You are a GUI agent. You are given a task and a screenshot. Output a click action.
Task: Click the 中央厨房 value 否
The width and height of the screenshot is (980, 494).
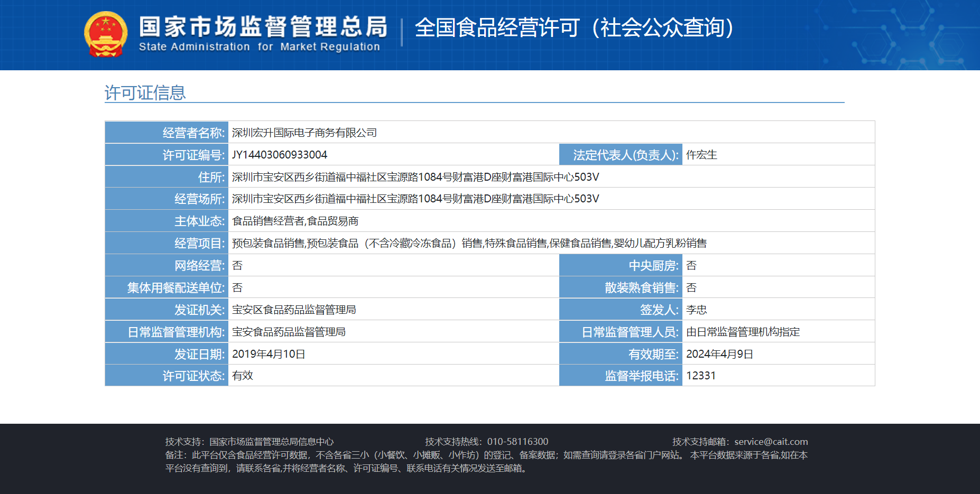pyautogui.click(x=691, y=265)
